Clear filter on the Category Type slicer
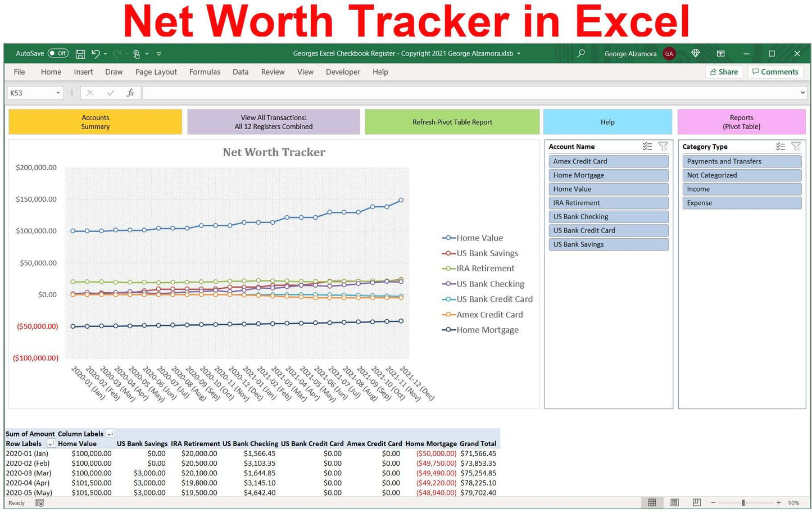812x513 pixels. pyautogui.click(x=796, y=147)
